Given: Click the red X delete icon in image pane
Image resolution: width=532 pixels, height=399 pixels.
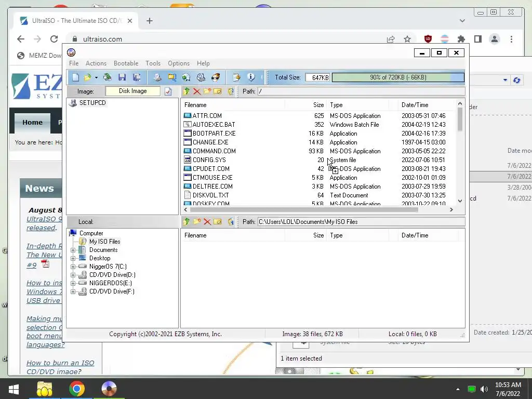Looking at the screenshot, I should tap(197, 91).
